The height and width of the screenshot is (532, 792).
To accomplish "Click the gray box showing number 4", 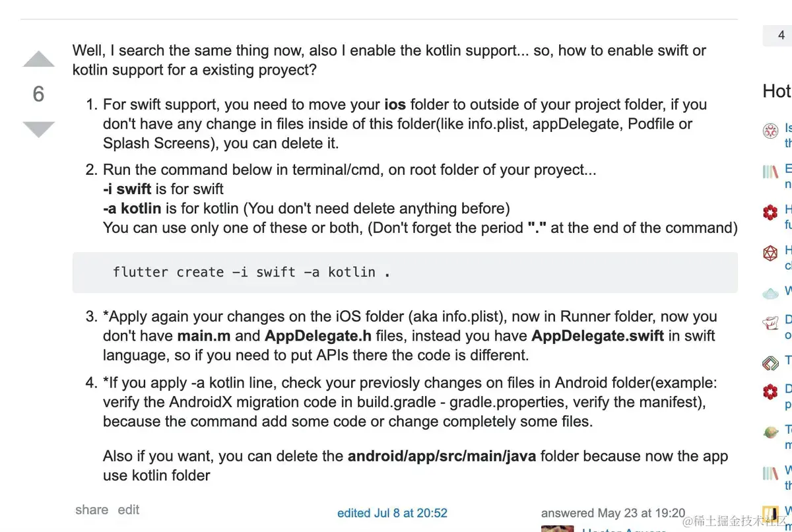I will pos(779,35).
